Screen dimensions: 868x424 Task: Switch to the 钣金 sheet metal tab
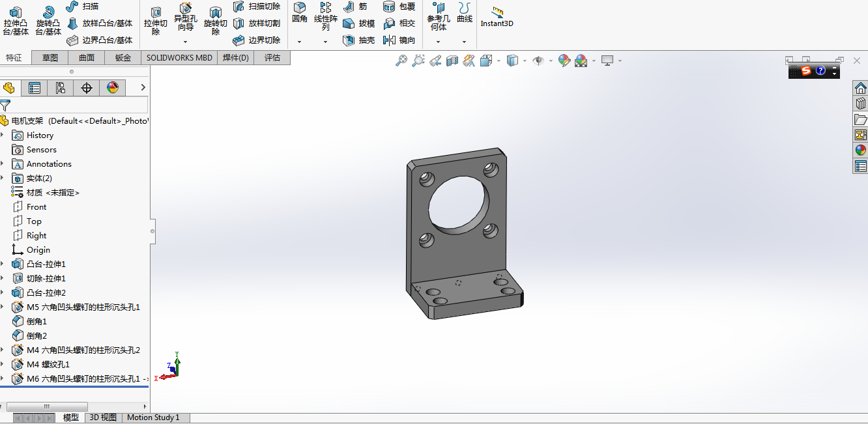[123, 57]
